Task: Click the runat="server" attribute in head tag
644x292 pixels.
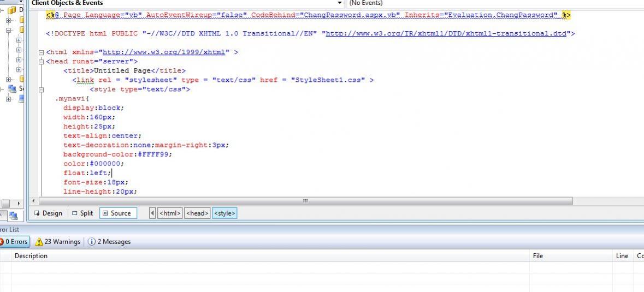Action: click(102, 62)
